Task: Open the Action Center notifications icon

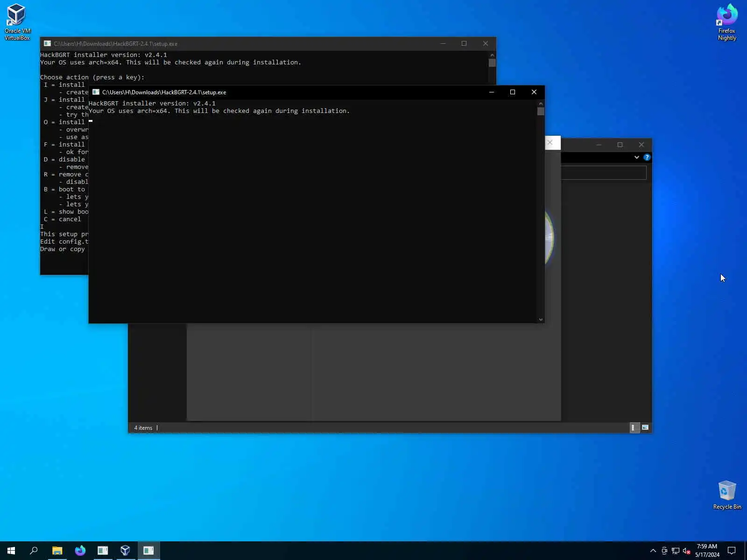Action: [732, 551]
